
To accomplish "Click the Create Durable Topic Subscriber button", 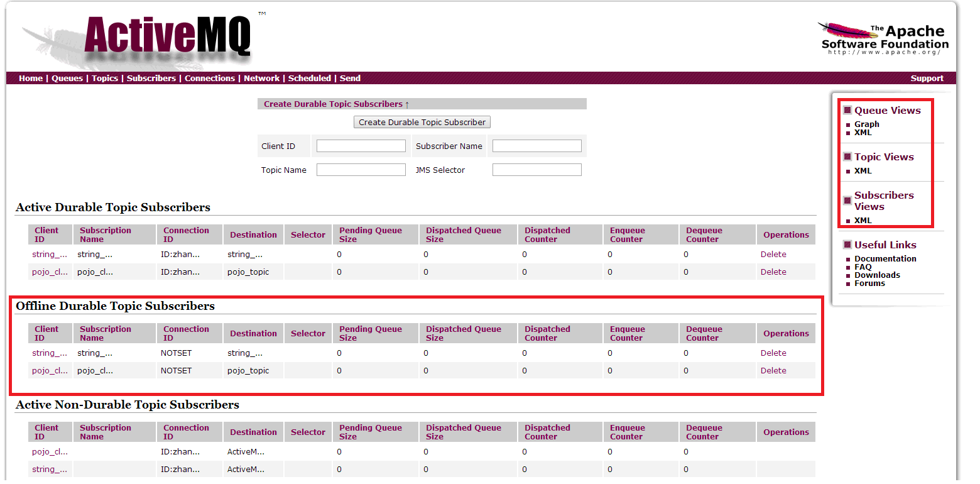I will 422,122.
